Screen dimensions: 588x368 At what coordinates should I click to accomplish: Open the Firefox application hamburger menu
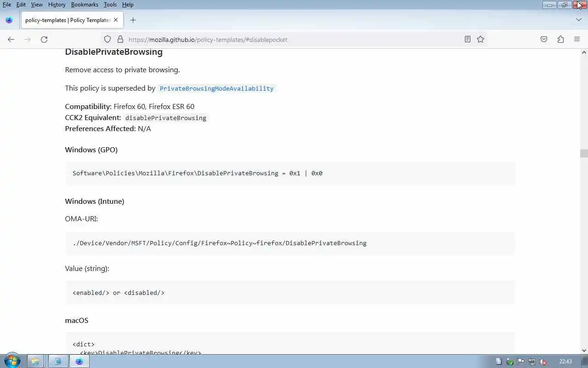(x=577, y=40)
